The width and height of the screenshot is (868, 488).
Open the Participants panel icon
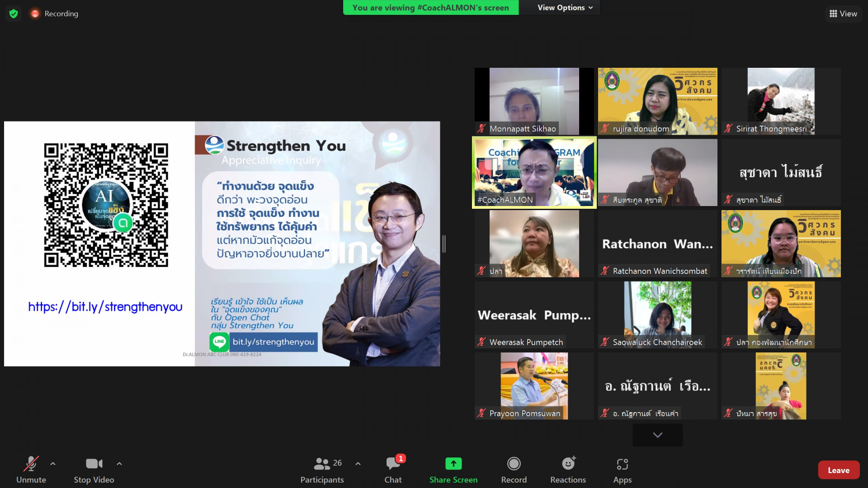[x=322, y=464]
